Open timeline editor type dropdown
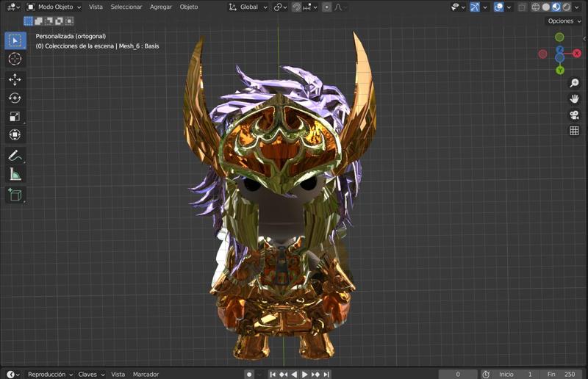588x379 pixels. tap(13, 374)
